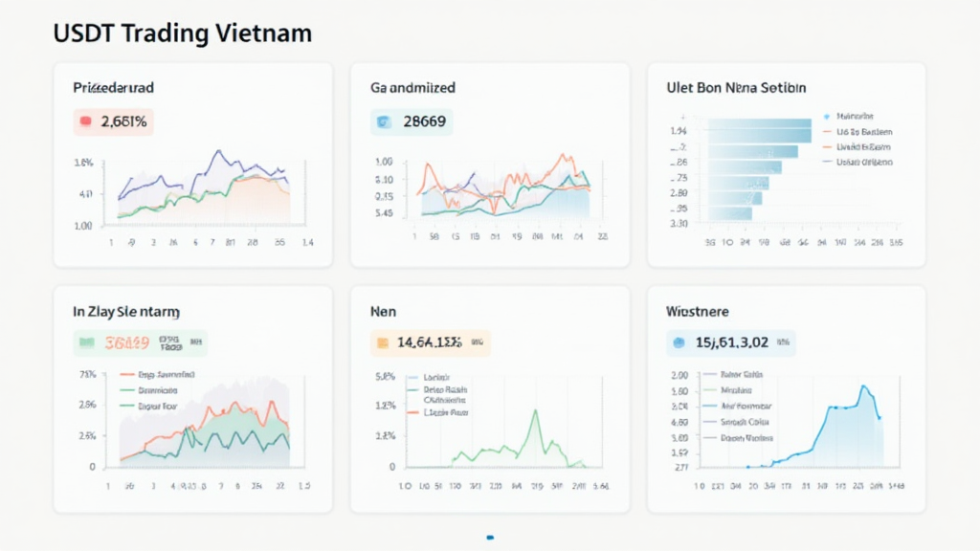Click the peak point of the Wiostnere blue line
Screen dimensions: 980x551
tap(864, 386)
